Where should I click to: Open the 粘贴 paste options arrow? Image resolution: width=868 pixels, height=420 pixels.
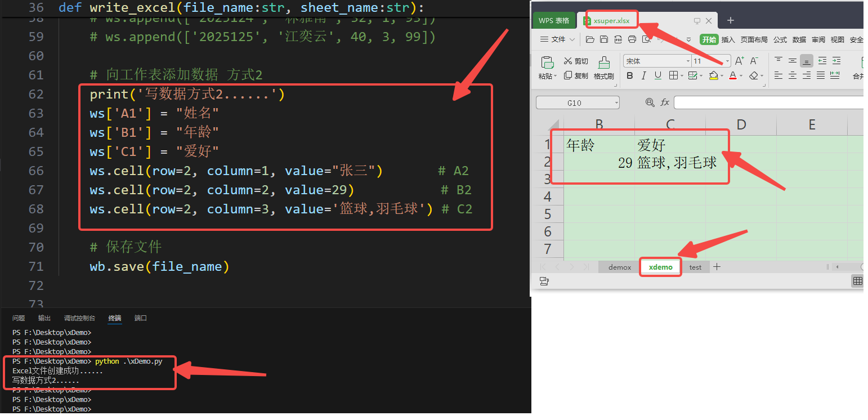tap(556, 76)
